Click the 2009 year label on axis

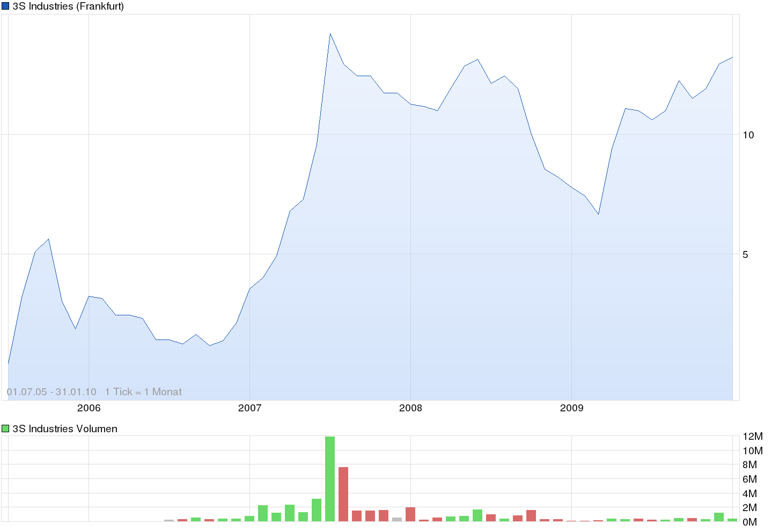[571, 408]
